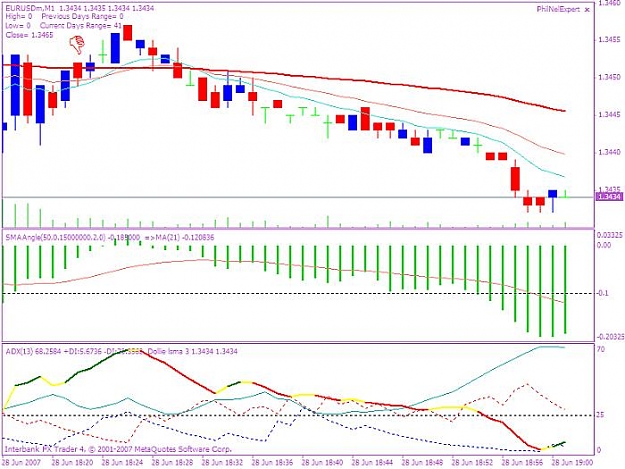Click the '28 Jun 18:24' time axis label
Viewport: 625px width, 469px height.
click(122, 463)
